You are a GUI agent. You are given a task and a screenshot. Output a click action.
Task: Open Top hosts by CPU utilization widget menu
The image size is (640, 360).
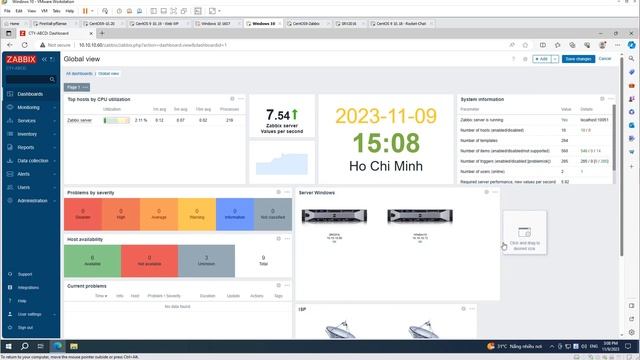tap(241, 99)
